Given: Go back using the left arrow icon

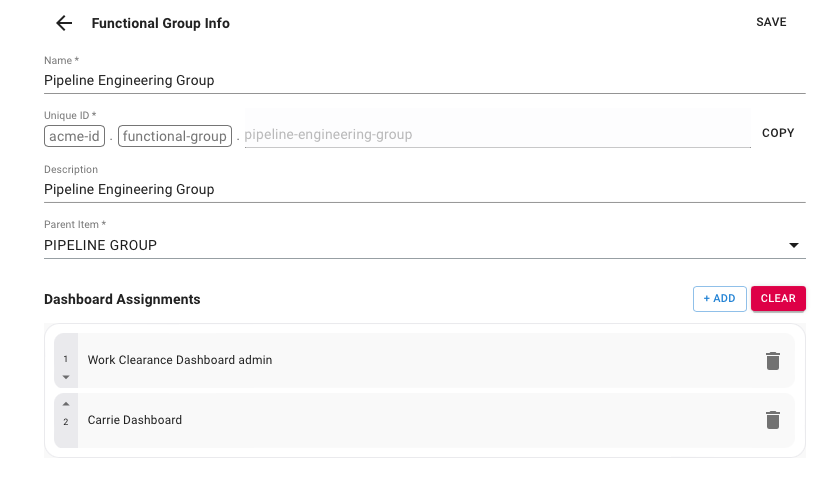Looking at the screenshot, I should (x=64, y=23).
